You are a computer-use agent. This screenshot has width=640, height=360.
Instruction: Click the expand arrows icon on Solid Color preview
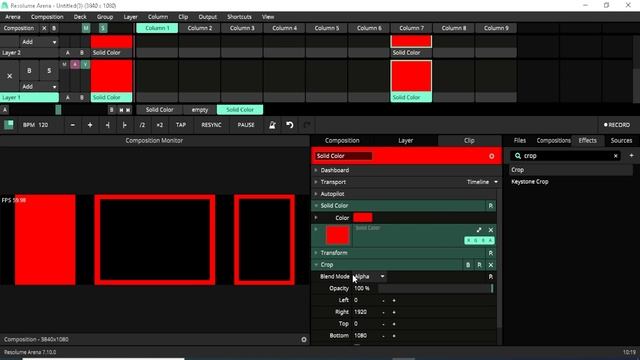(479, 230)
